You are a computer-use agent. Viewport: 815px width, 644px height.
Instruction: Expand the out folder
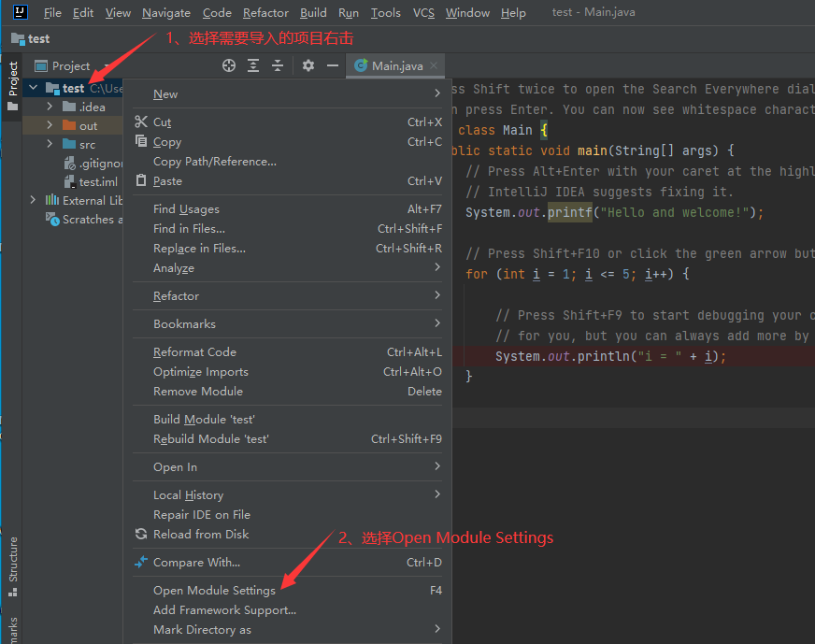click(x=50, y=125)
